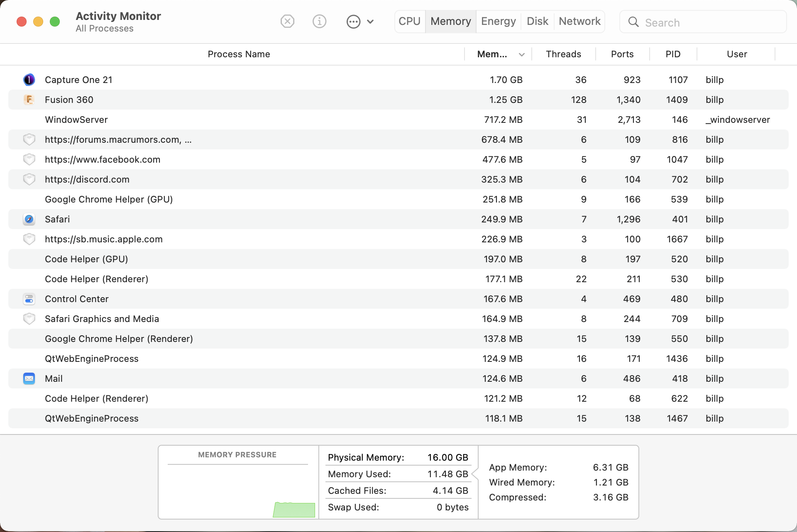Screen dimensions: 797x532
Task: Click the App Memory 6.31 GB value
Action: click(611, 467)
